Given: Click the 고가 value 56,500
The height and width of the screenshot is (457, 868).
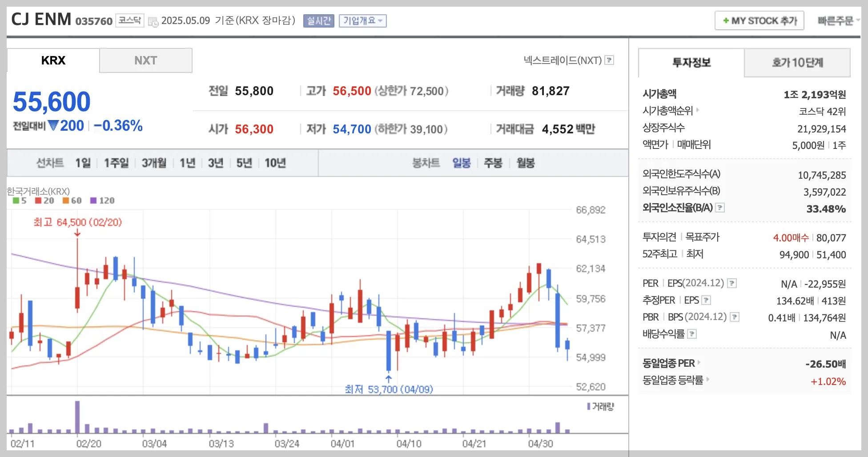Looking at the screenshot, I should tap(352, 91).
